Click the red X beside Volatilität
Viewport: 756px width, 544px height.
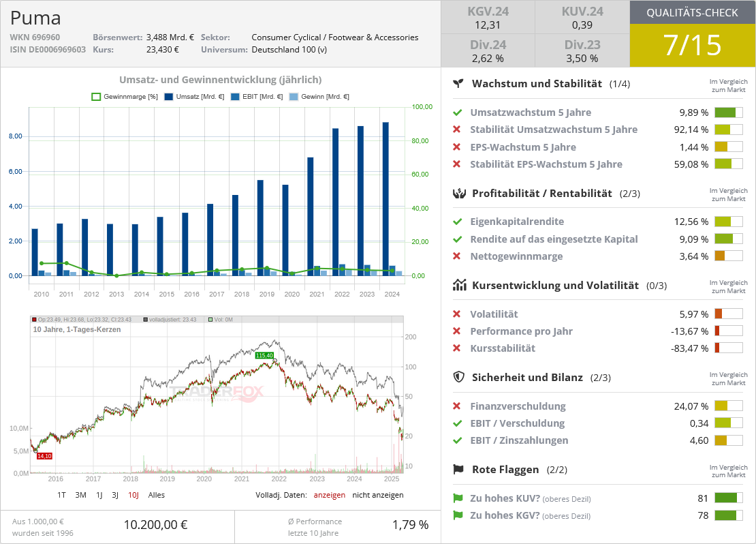456,314
